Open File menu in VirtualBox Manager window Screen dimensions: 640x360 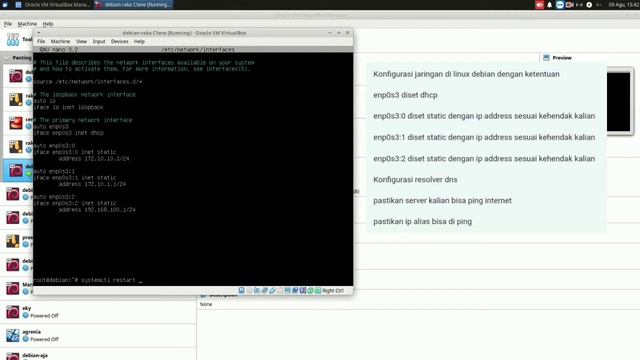point(8,24)
